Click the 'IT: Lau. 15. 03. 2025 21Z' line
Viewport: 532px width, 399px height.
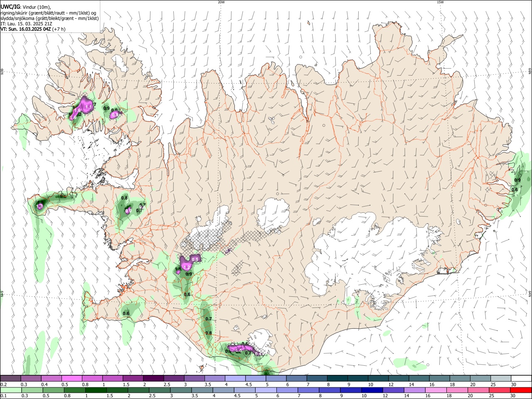[x=27, y=24]
